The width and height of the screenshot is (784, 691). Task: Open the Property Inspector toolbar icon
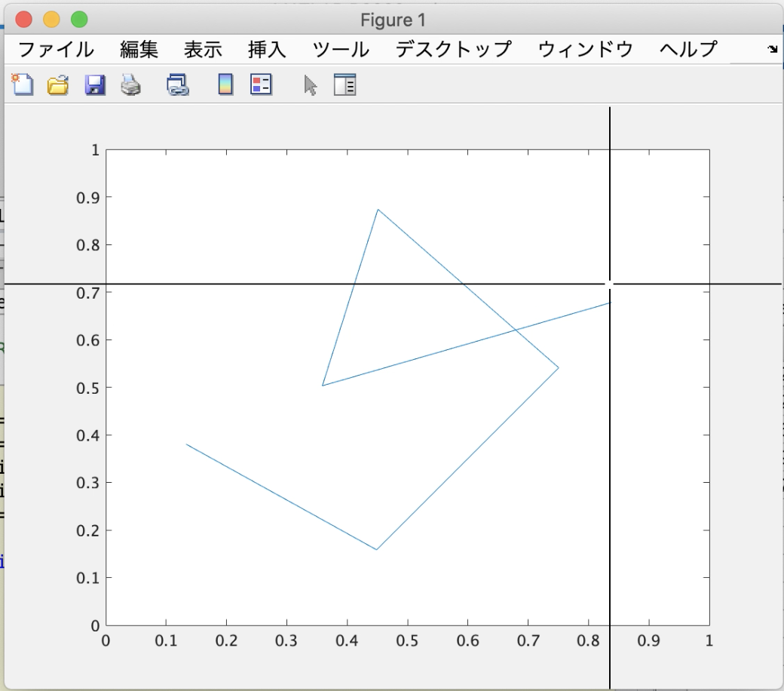point(345,84)
